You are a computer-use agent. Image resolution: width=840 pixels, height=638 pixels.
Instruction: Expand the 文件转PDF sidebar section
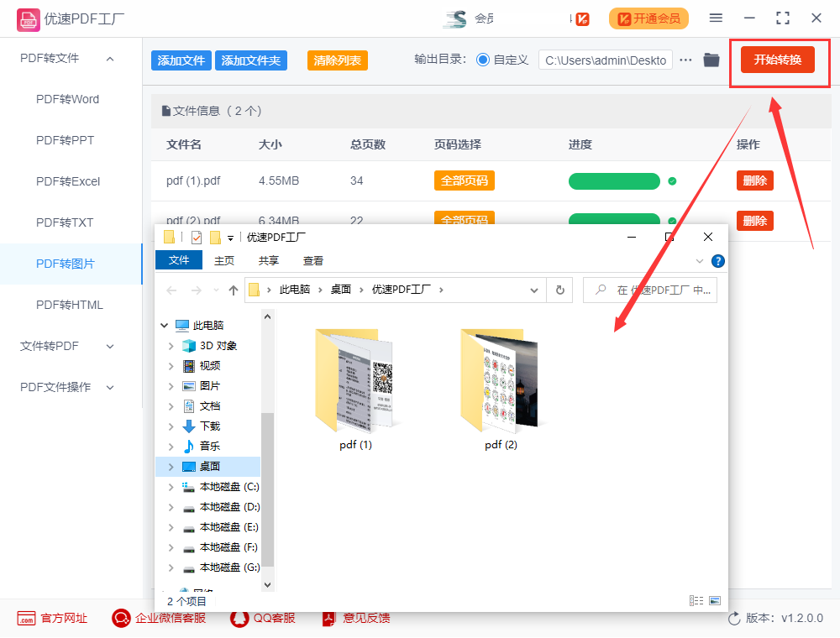pyautogui.click(x=110, y=347)
